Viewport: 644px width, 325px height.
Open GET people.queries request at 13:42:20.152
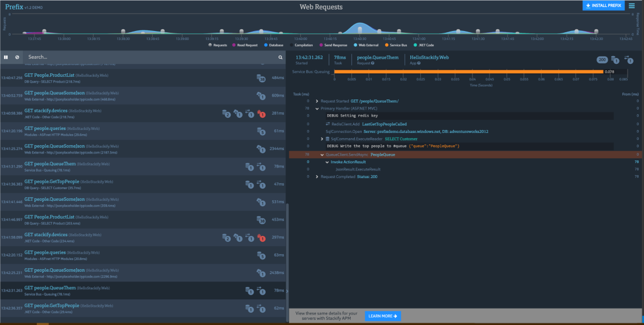click(x=143, y=255)
